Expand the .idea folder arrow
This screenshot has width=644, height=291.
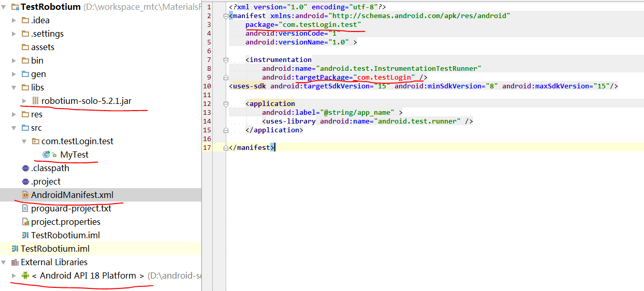[x=14, y=21]
